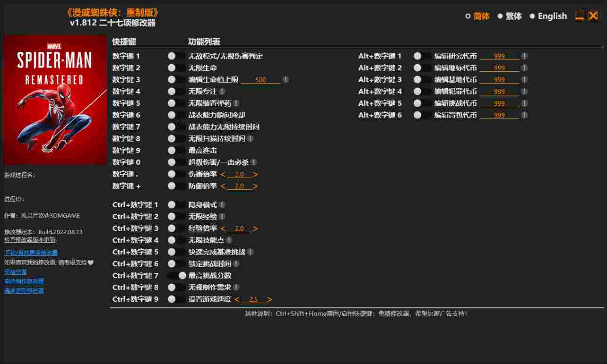Enable 设置游戏速度 toggle
The height and width of the screenshot is (364, 607).
pos(176,299)
